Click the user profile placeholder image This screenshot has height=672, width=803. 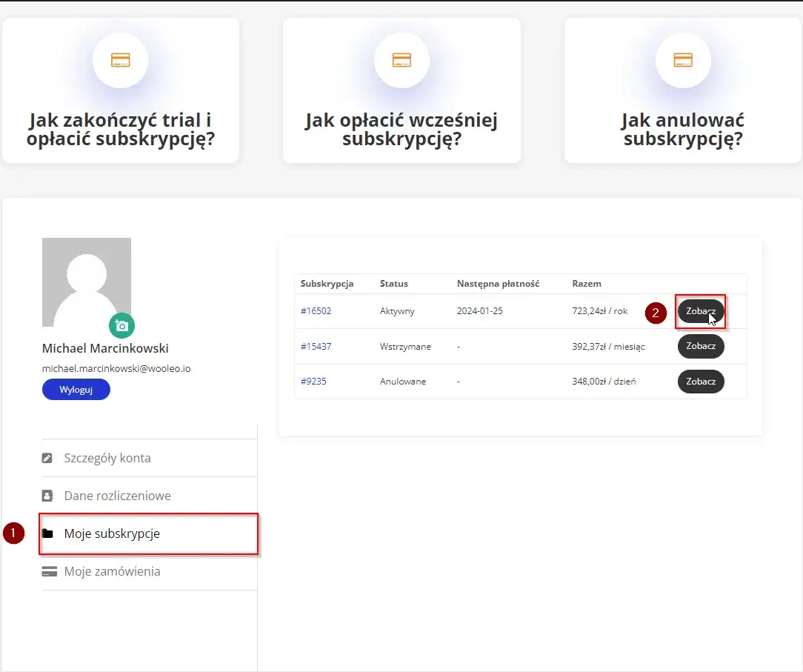pos(87,282)
